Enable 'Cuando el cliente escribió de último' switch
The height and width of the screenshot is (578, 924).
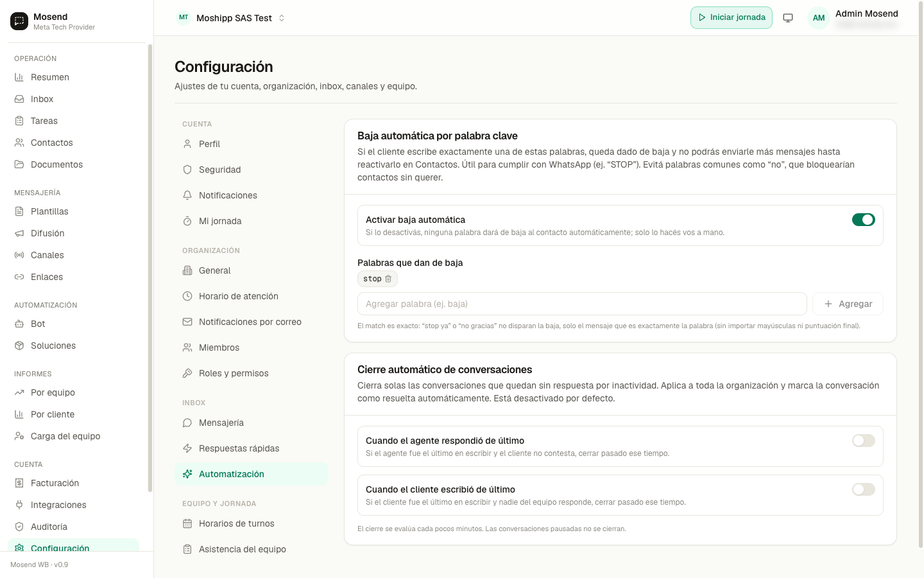tap(864, 489)
